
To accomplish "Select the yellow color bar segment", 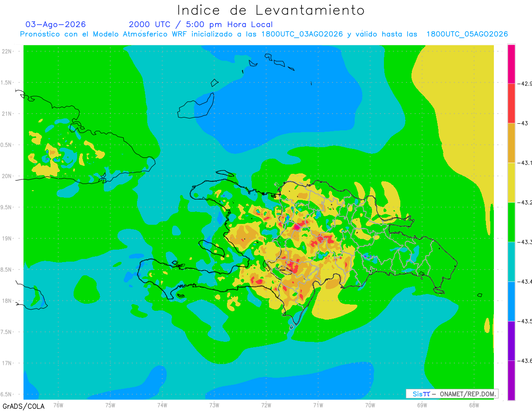I will [511, 182].
